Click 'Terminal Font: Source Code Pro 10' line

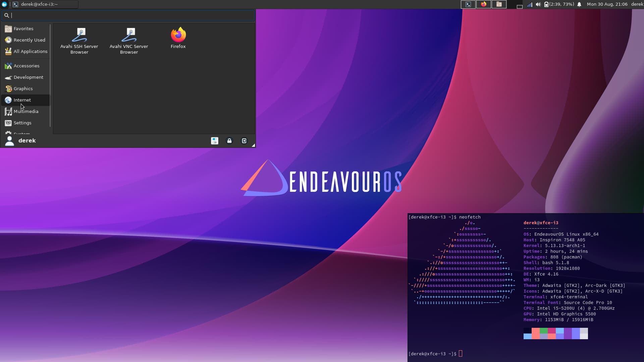click(568, 303)
